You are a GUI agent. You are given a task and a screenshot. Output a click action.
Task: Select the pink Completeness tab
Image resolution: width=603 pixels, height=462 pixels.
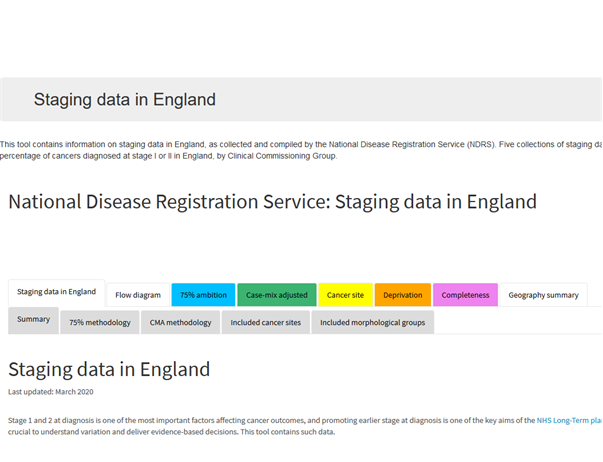(x=465, y=295)
